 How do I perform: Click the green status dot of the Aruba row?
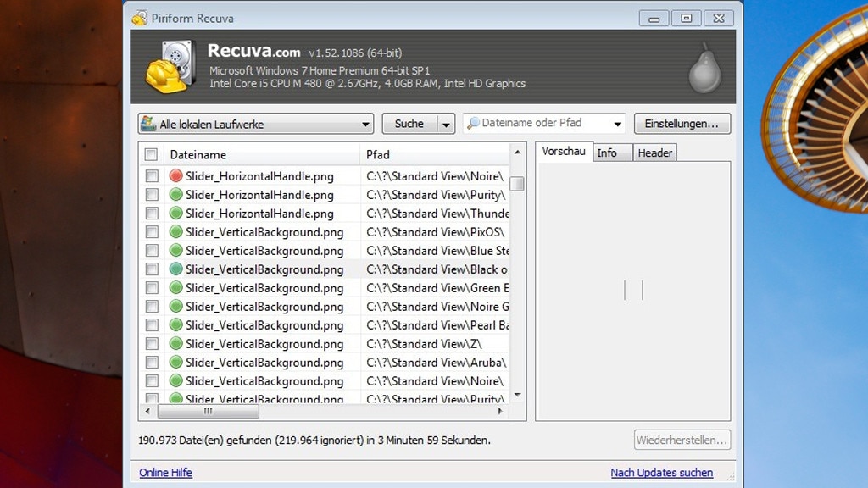(x=176, y=363)
